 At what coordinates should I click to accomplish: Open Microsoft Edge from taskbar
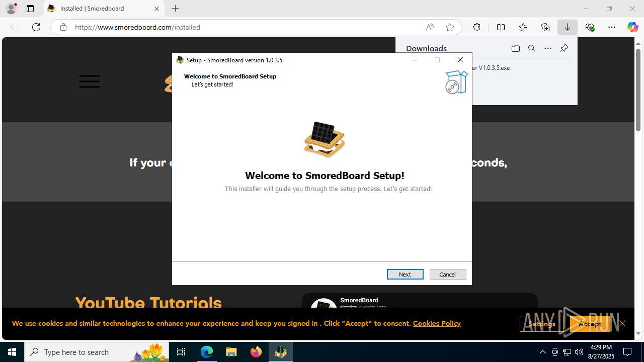207,352
